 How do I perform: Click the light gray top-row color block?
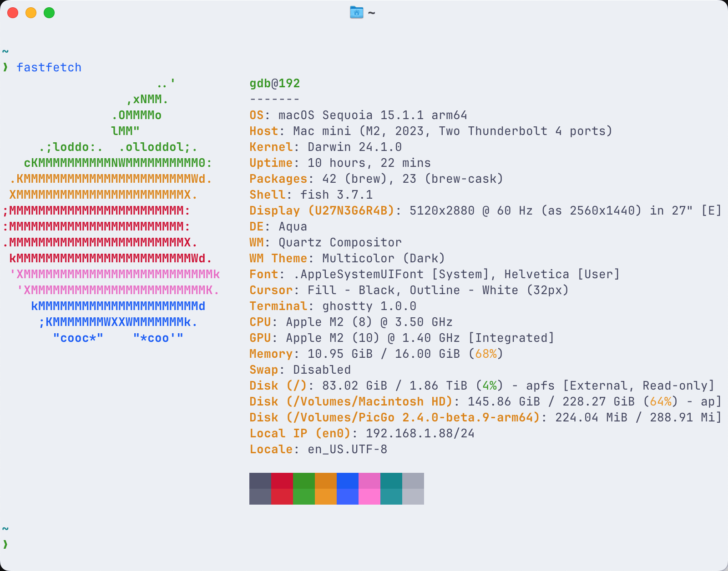(x=413, y=481)
